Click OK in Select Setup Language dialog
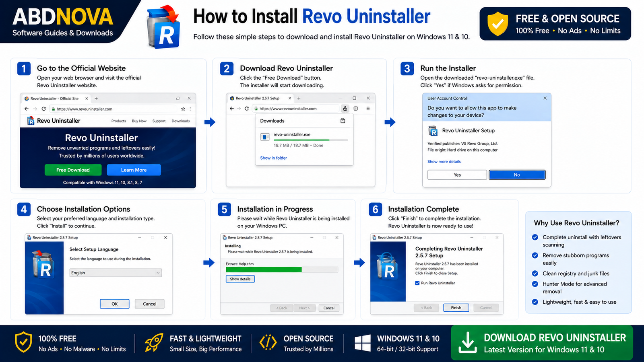Viewport: 644px width, 362px height. coord(115,304)
